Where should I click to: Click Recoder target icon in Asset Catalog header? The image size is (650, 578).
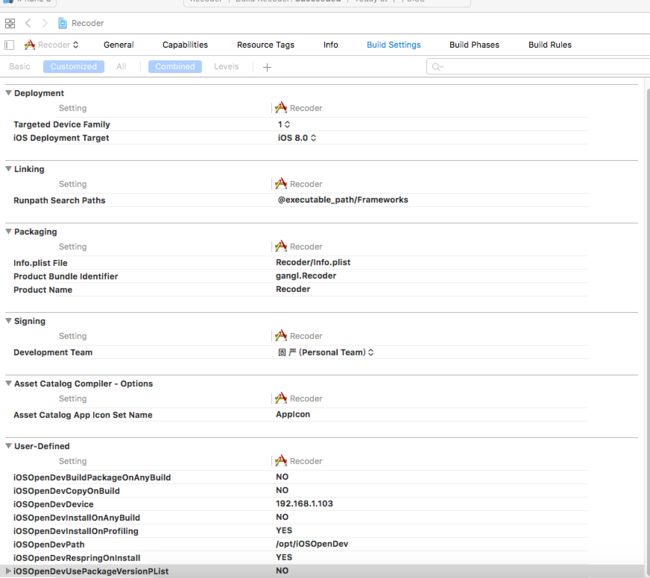pyautogui.click(x=281, y=398)
